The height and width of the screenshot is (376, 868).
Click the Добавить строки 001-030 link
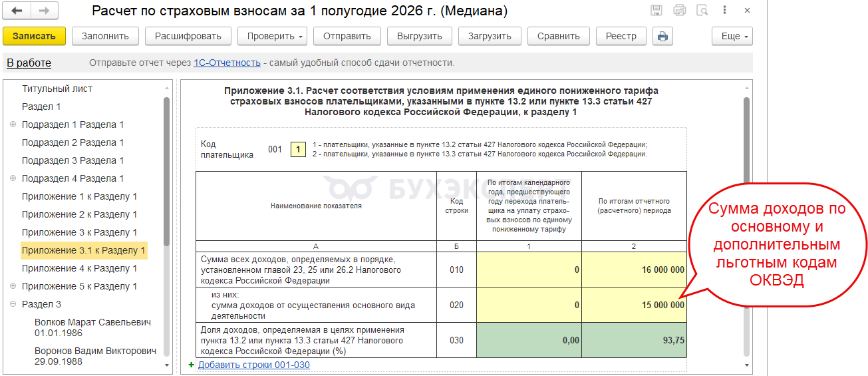click(x=253, y=365)
